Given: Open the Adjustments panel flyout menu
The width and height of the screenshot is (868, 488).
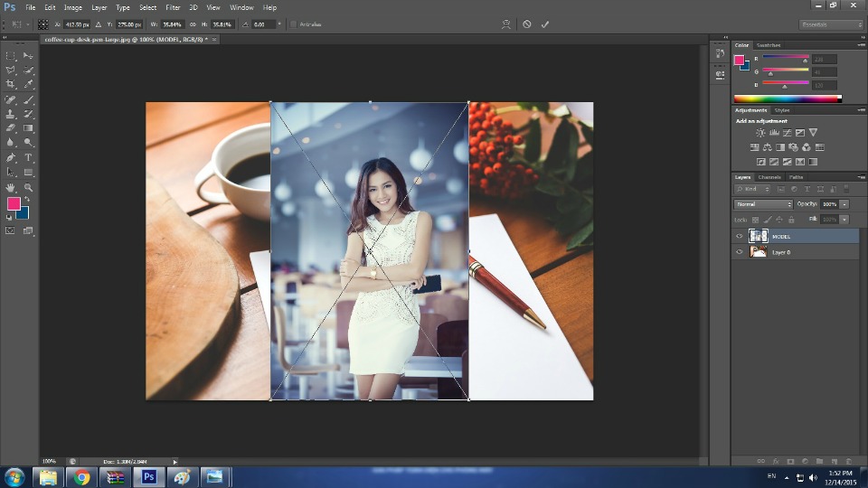Looking at the screenshot, I should coord(861,110).
